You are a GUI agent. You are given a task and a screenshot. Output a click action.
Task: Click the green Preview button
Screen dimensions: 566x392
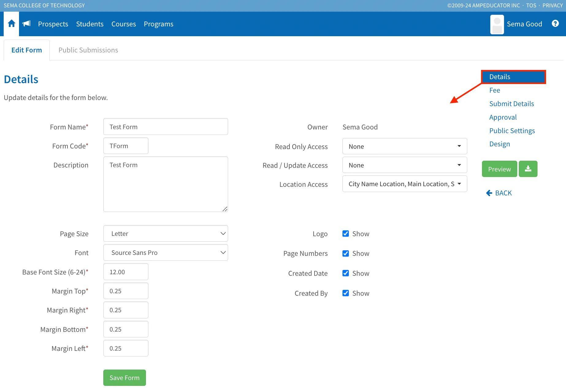(499, 169)
